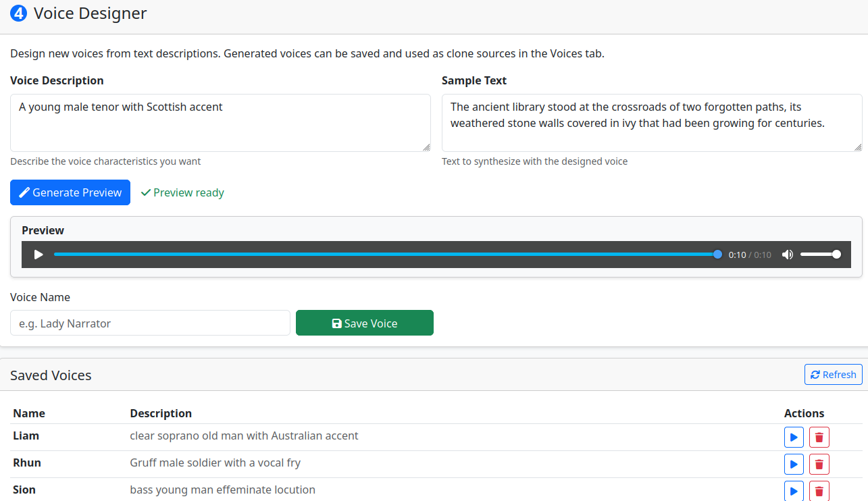Click into the Voice Description text area

click(x=220, y=122)
